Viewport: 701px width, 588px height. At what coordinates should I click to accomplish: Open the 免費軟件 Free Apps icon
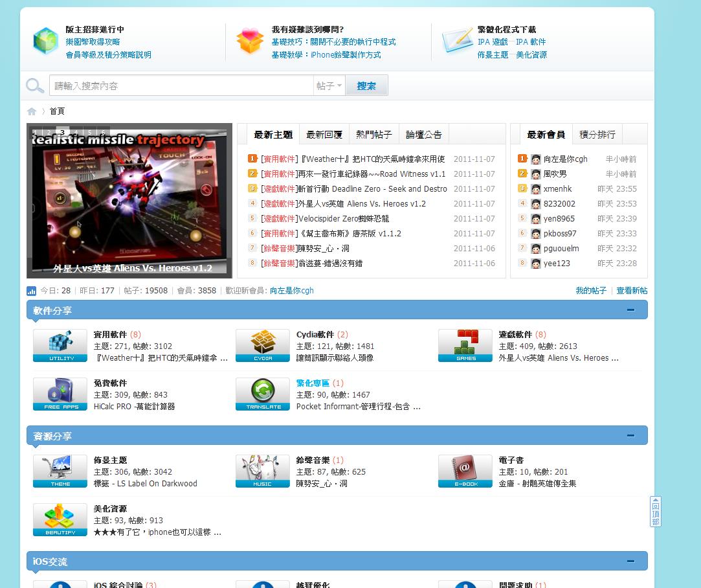(60, 394)
